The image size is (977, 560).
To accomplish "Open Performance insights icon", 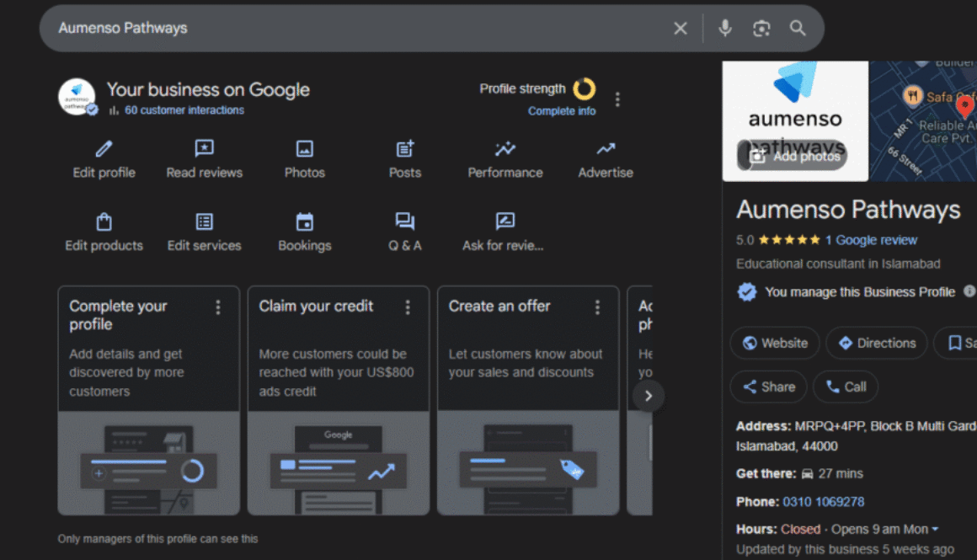I will pos(505,150).
